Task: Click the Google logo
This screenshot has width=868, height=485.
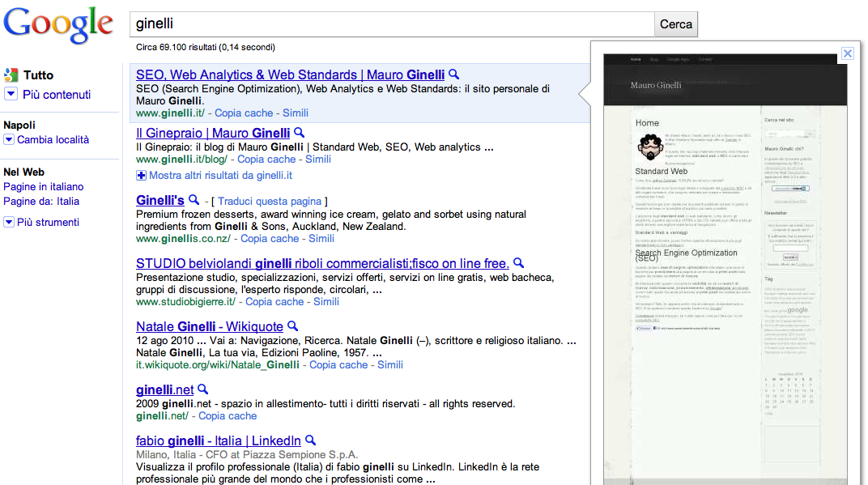Action: tap(57, 24)
